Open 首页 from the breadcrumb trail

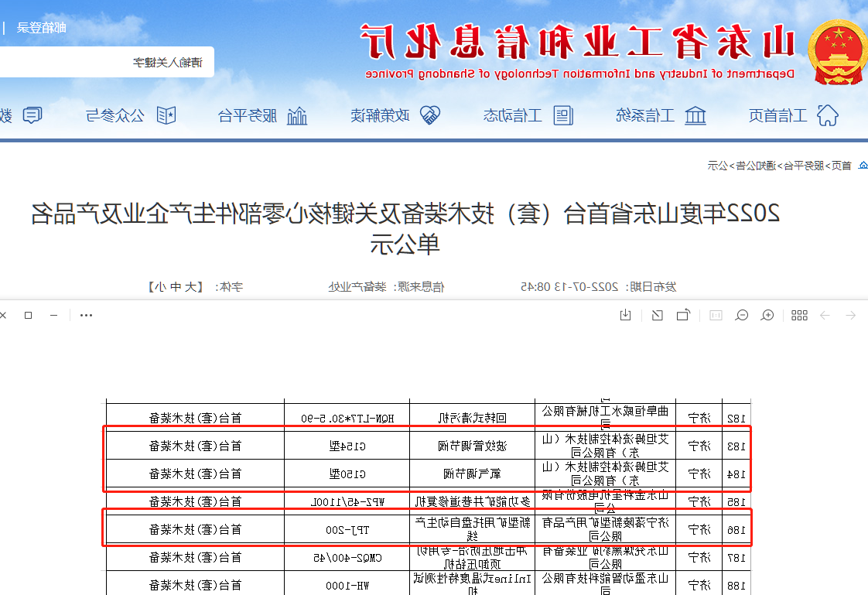(843, 162)
